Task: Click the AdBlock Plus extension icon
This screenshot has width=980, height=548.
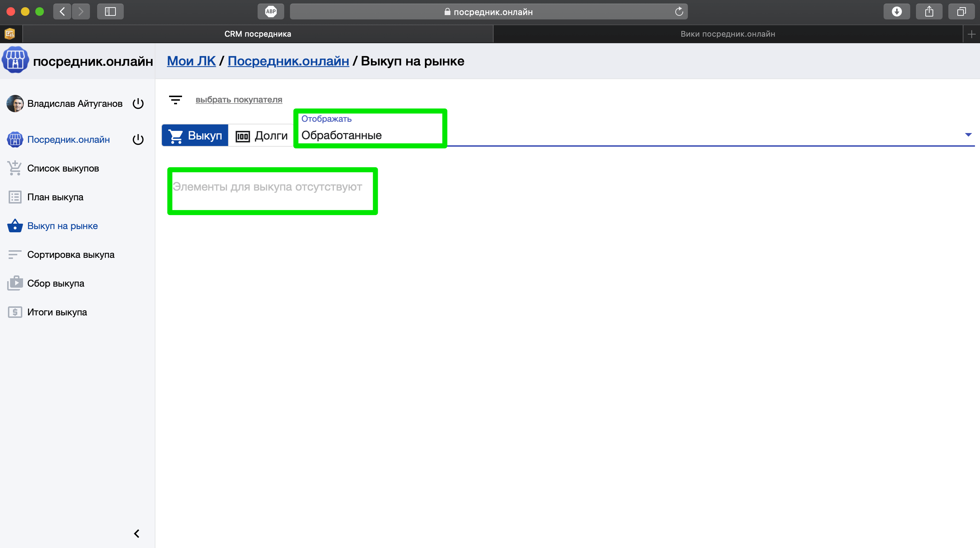Action: coord(271,12)
